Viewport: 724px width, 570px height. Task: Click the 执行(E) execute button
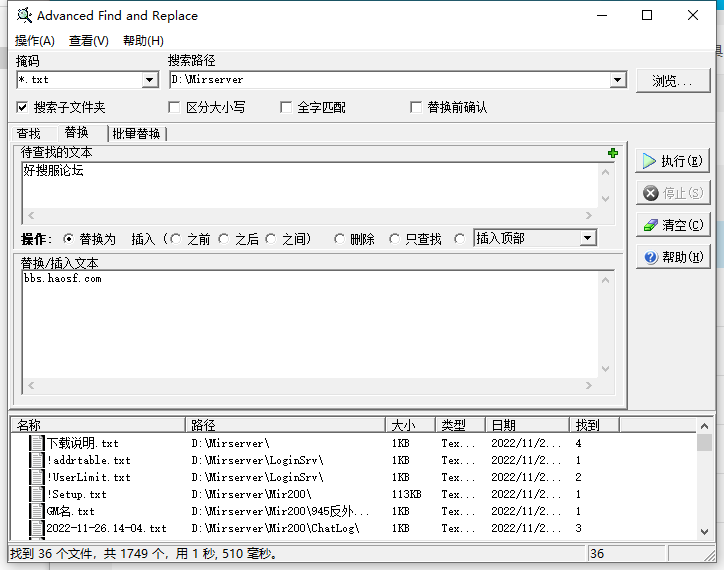(673, 161)
